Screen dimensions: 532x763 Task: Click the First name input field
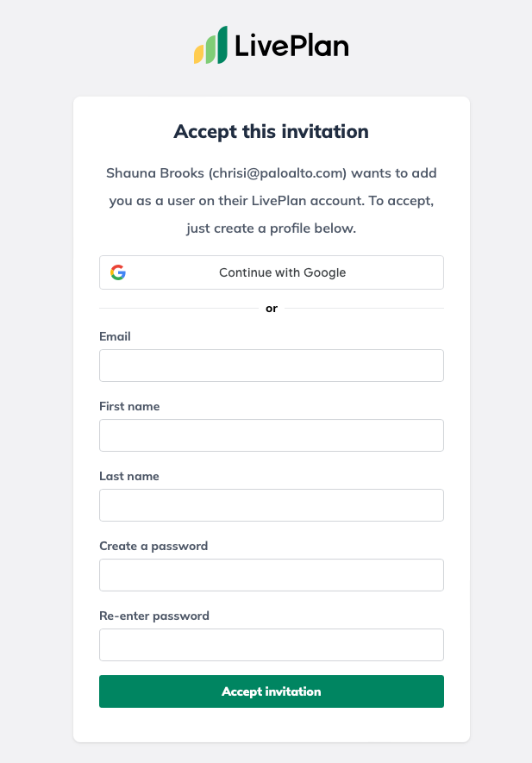point(272,435)
